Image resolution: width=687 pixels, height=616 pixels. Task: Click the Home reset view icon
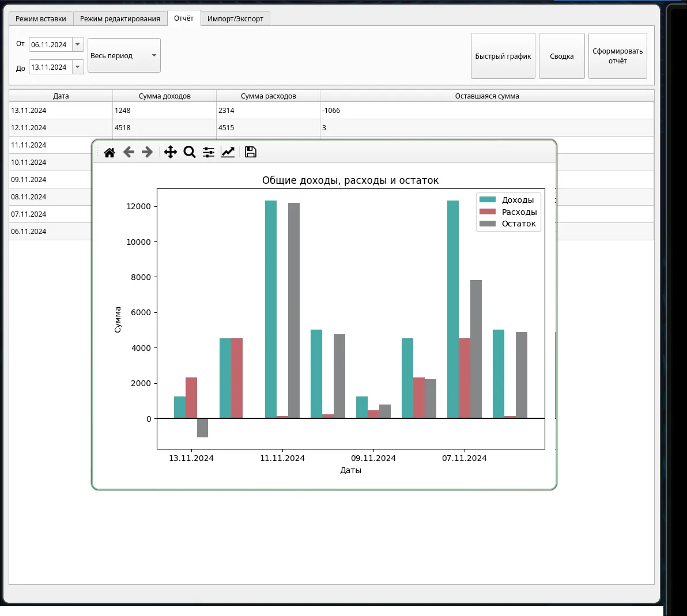[110, 152]
